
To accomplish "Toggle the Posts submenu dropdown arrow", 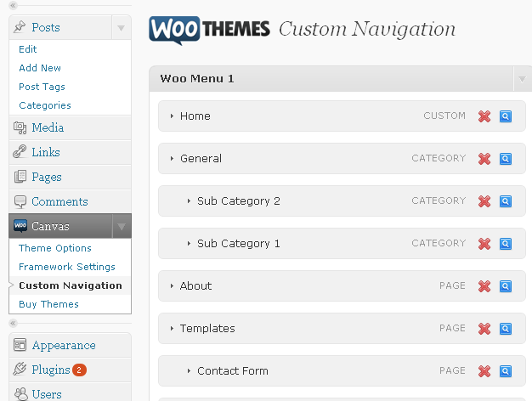I will point(122,27).
